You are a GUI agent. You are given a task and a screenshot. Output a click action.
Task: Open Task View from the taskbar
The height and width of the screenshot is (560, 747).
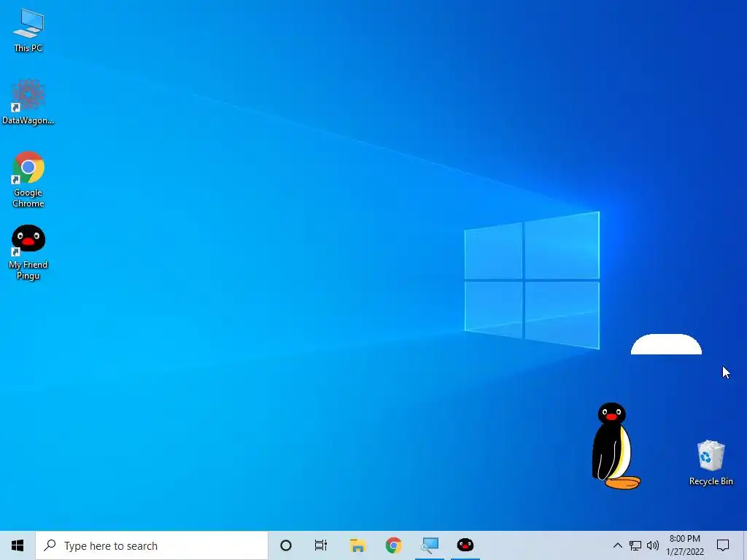(x=321, y=545)
